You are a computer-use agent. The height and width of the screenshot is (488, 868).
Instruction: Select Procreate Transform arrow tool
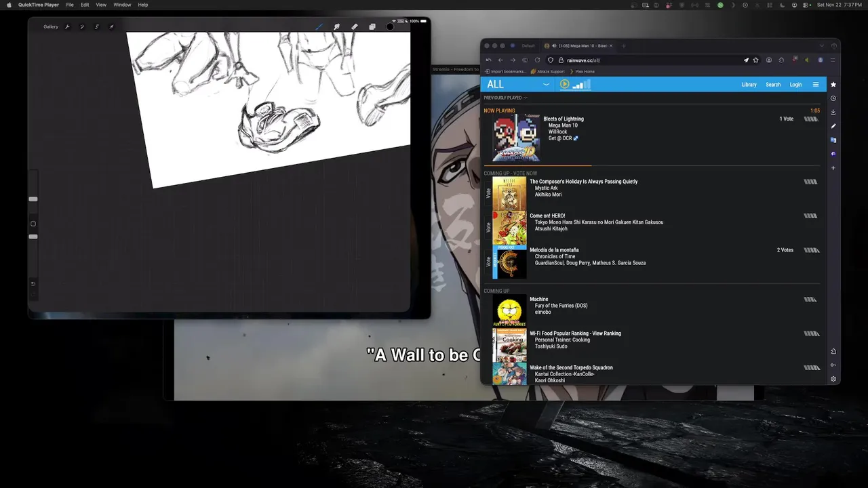click(111, 27)
